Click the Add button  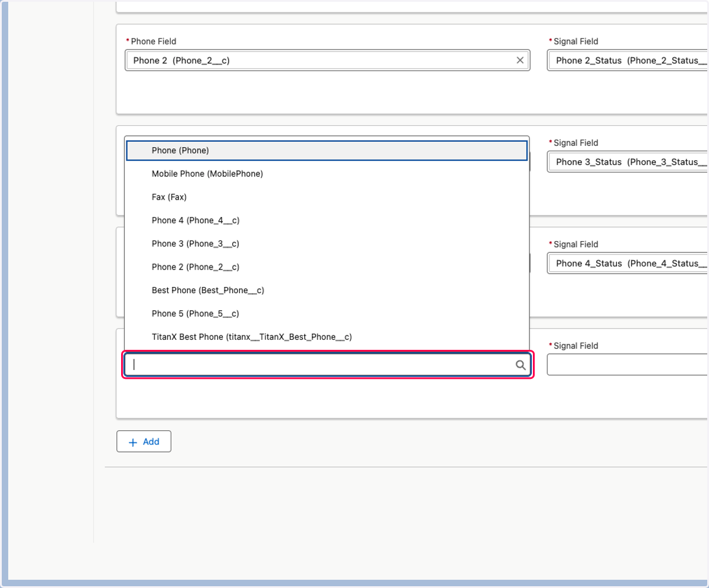click(144, 441)
